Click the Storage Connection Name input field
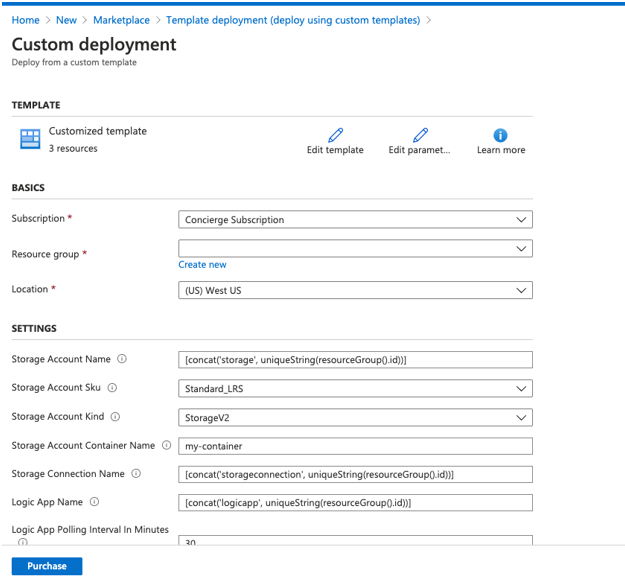625x576 pixels. pos(355,474)
